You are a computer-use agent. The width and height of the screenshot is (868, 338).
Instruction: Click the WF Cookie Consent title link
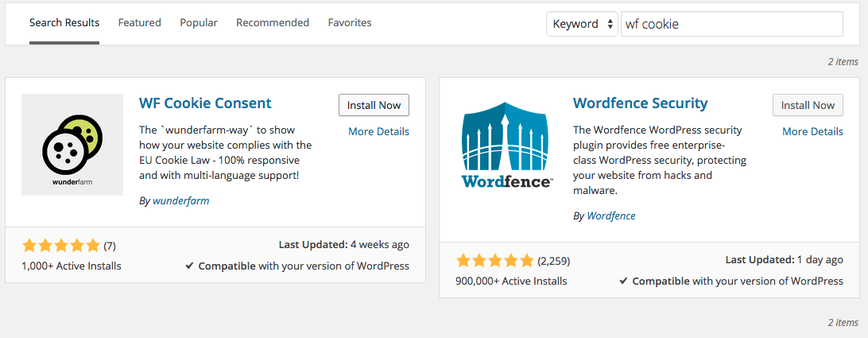pyautogui.click(x=205, y=103)
